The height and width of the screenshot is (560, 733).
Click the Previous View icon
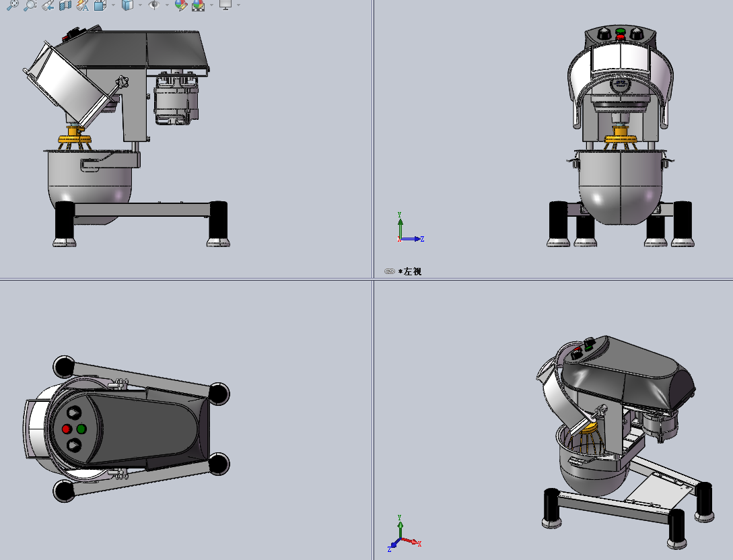[48, 7]
